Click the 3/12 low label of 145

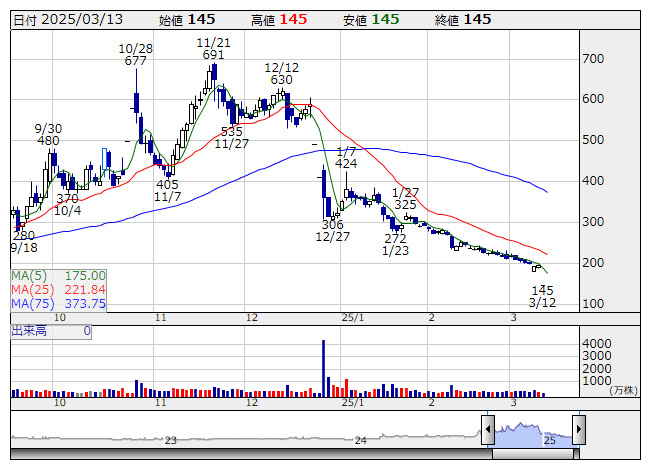542,295
